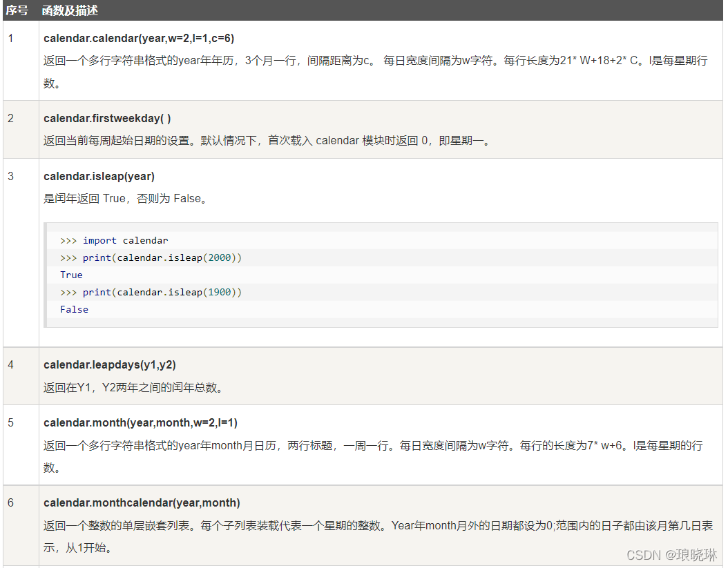Click row number 4 cell

point(21,376)
